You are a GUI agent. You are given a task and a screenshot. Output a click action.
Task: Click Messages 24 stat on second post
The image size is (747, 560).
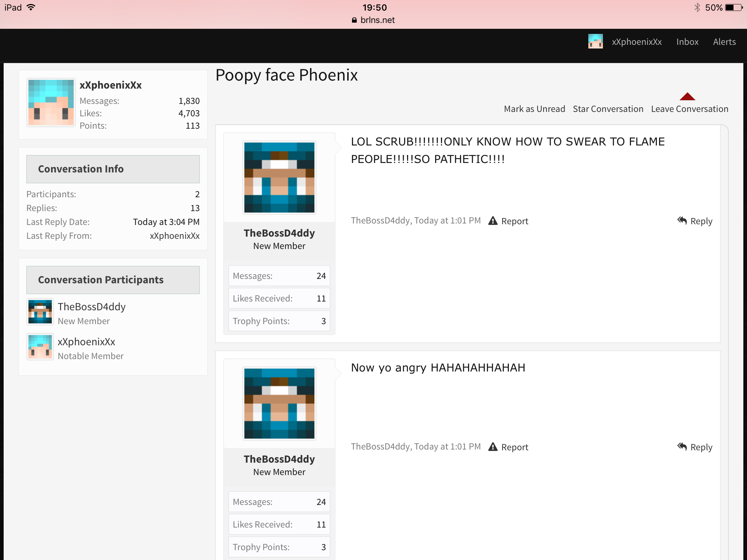click(x=279, y=502)
